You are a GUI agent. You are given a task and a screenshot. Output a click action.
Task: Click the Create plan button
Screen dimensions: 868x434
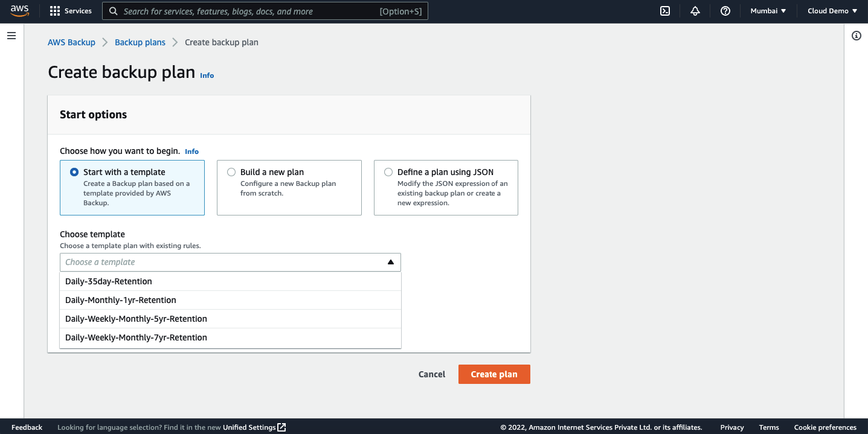pos(494,374)
